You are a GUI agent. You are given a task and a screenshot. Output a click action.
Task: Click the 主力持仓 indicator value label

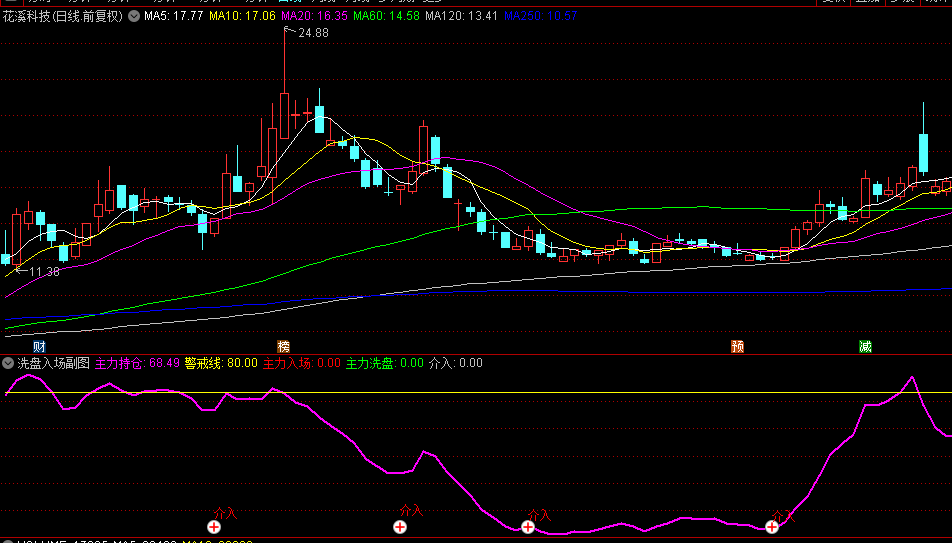click(x=137, y=363)
